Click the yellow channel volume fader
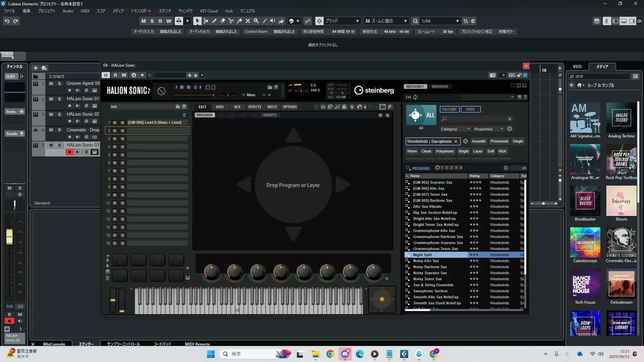The height and width of the screenshot is (362, 644). [9, 236]
